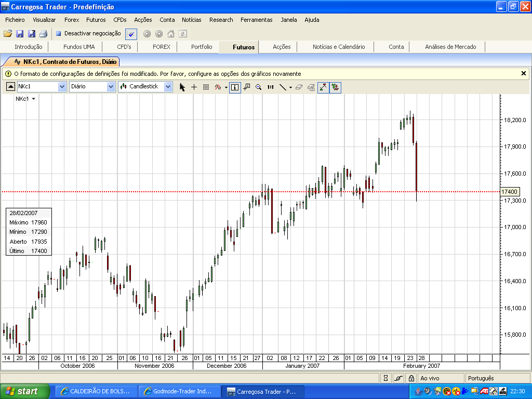Click the eraser tool to remove drawings

(x=299, y=87)
